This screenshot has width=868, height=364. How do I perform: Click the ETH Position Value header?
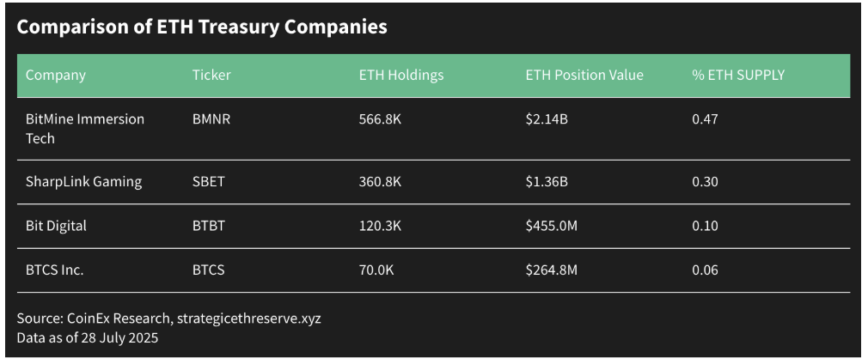tap(584, 75)
